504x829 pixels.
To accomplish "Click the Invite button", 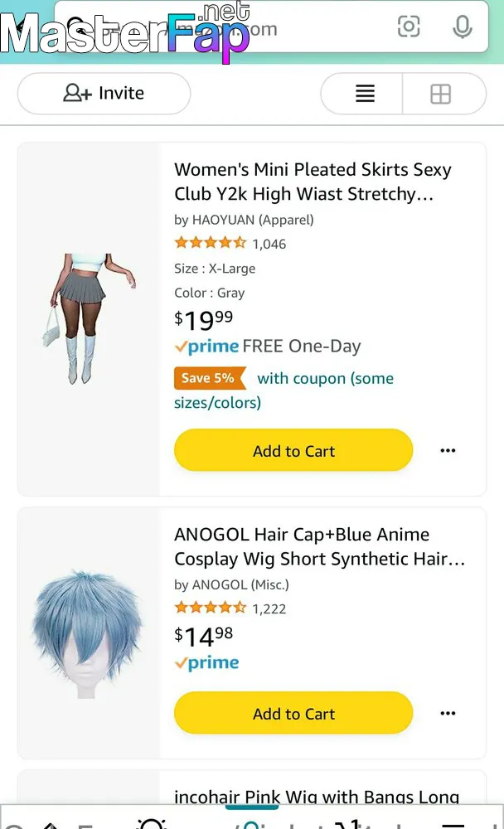I will click(x=104, y=94).
